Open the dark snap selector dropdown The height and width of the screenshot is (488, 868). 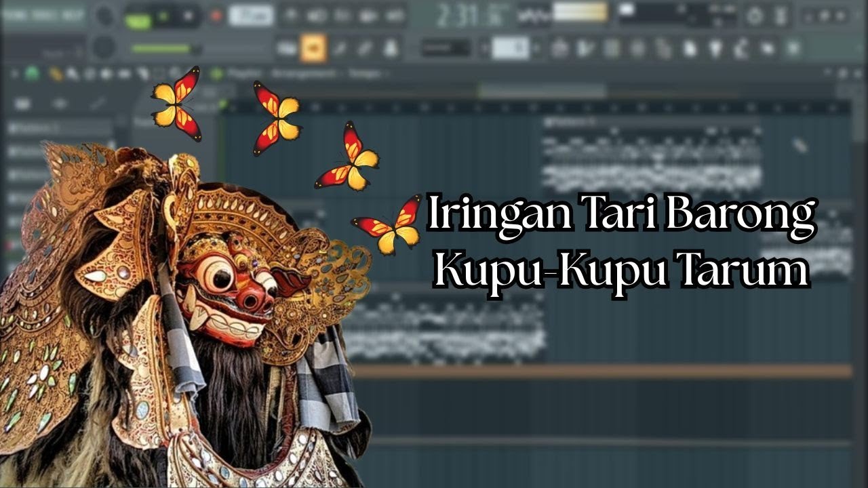(x=446, y=47)
